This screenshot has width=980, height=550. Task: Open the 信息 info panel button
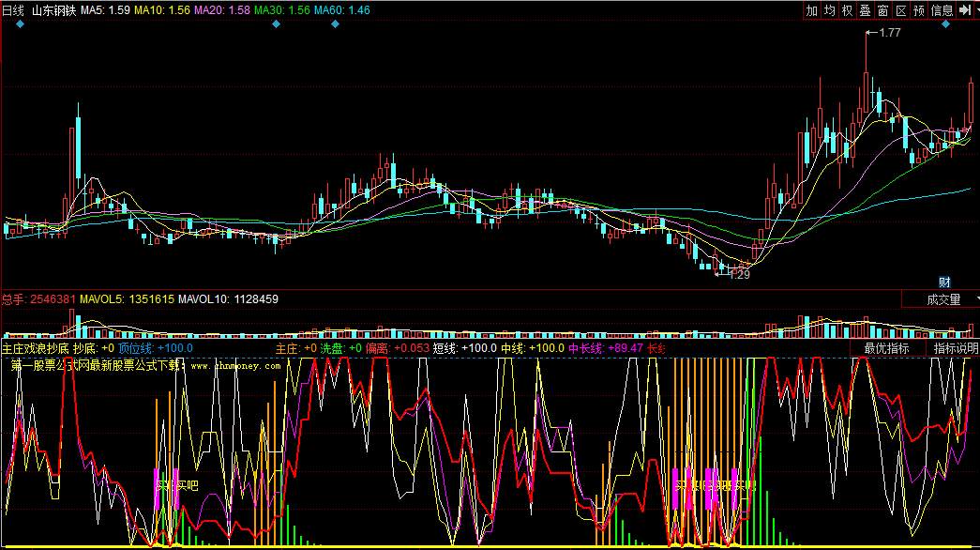(x=942, y=10)
